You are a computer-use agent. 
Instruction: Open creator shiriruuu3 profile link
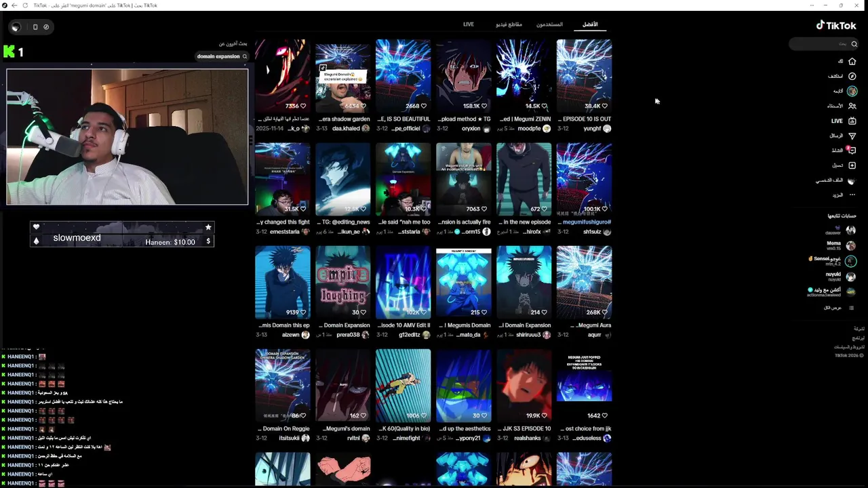coord(528,335)
